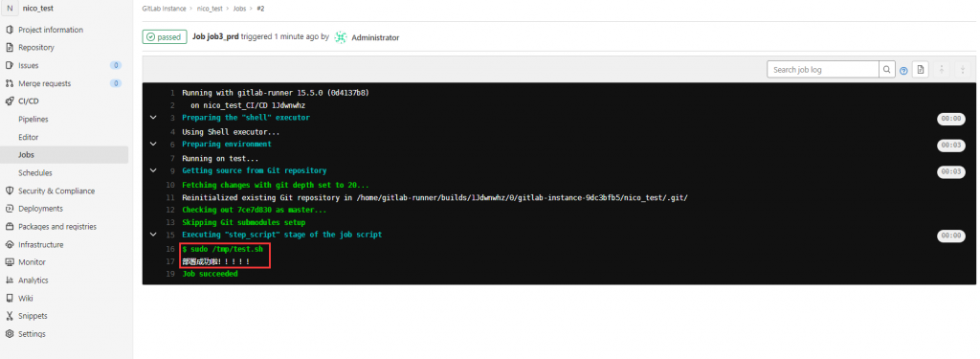Click the Security & Compliance shield icon

click(x=10, y=191)
